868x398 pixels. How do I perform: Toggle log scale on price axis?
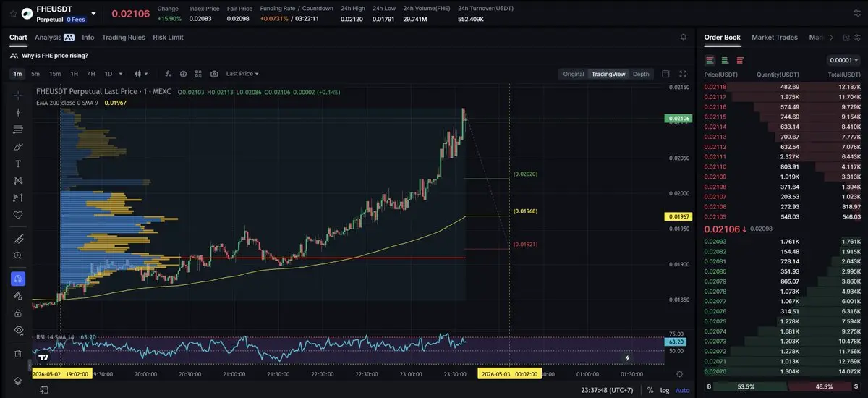click(x=665, y=390)
